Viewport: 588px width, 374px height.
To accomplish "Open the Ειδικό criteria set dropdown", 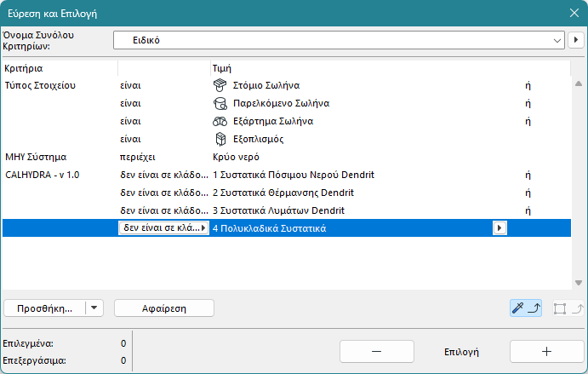I will click(339, 40).
